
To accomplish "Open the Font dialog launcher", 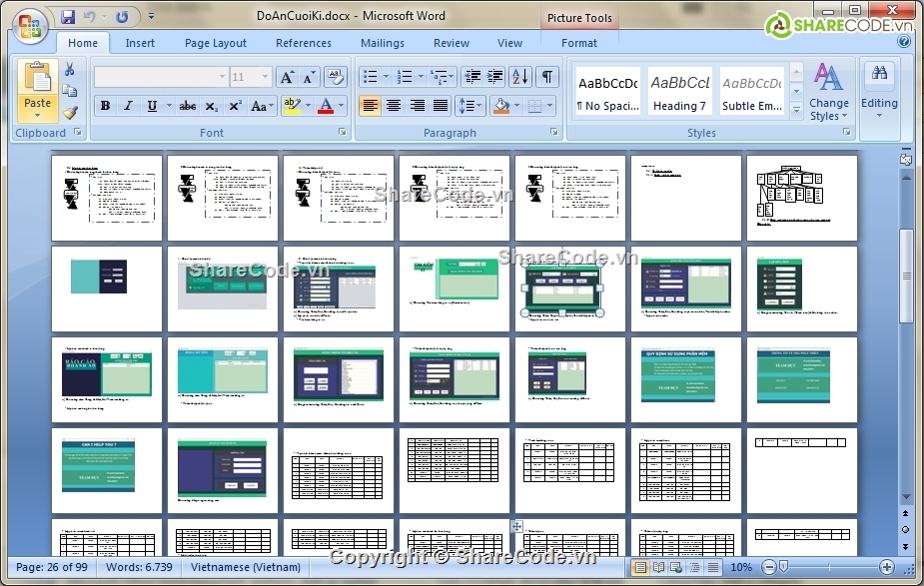I will point(343,133).
